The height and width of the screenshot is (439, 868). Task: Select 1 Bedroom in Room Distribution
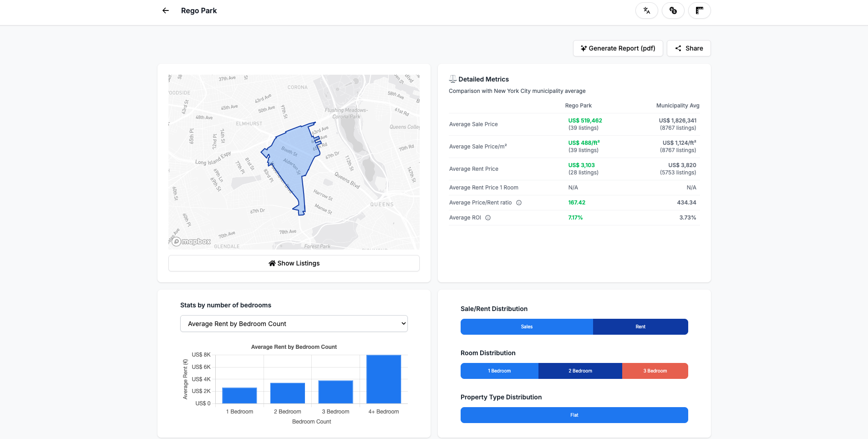point(499,371)
